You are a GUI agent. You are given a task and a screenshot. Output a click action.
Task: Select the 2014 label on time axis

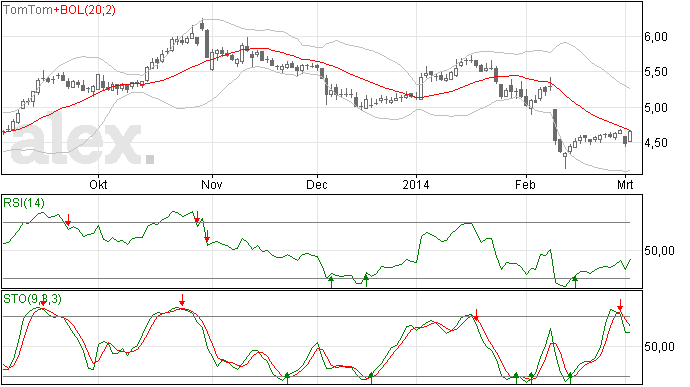coord(416,184)
